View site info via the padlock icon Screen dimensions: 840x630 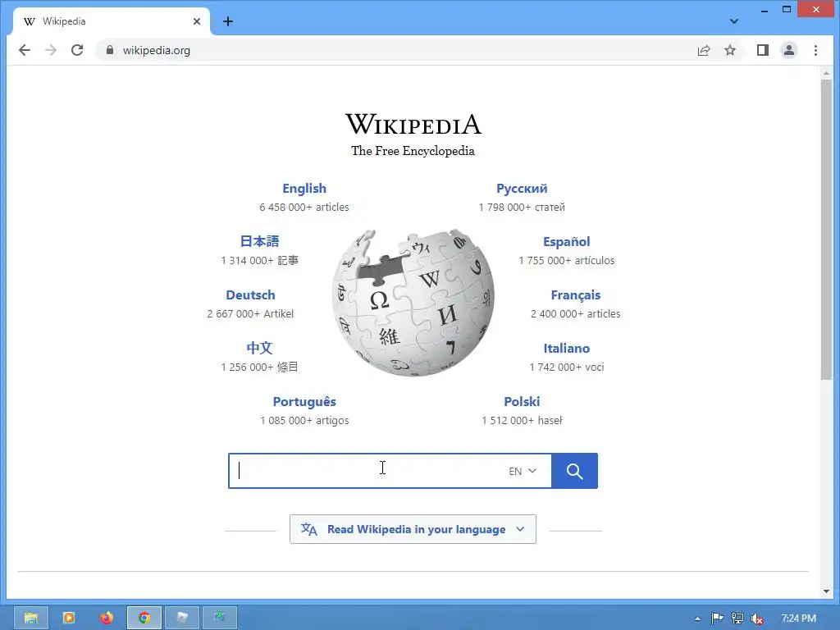(110, 50)
